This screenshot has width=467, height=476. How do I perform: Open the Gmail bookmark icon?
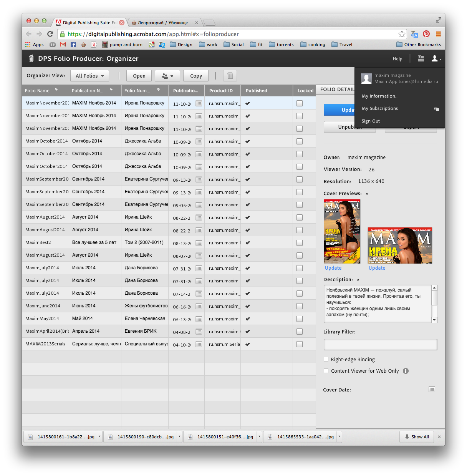pyautogui.click(x=63, y=45)
